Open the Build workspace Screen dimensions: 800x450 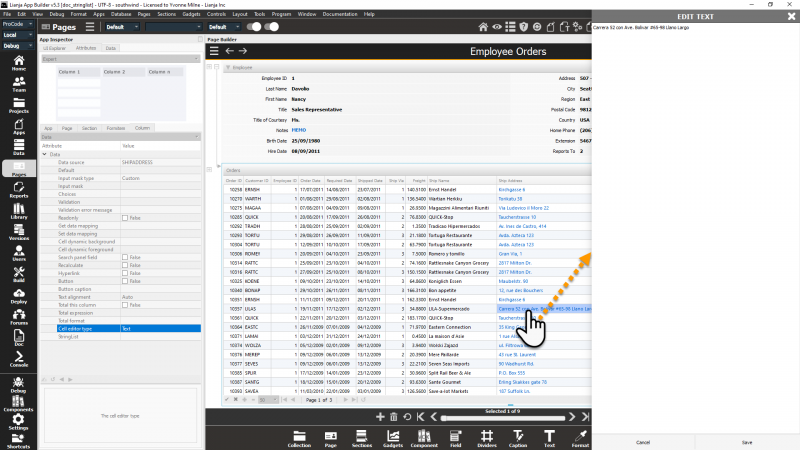(18, 274)
